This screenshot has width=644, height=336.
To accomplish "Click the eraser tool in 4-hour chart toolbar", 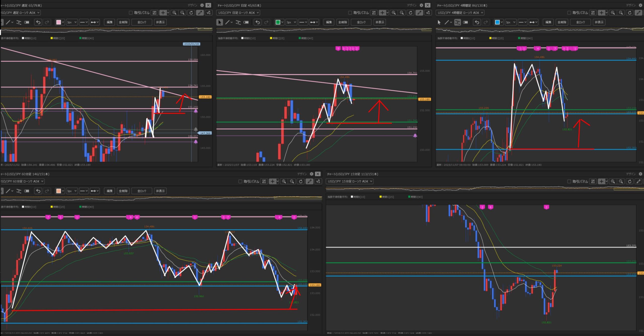I will click(x=465, y=22).
